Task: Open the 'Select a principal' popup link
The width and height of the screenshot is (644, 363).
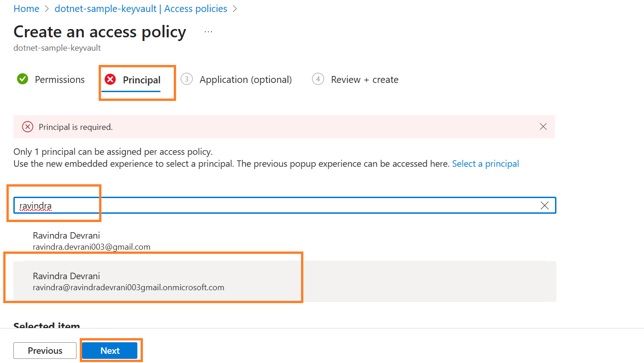Action: [485, 164]
